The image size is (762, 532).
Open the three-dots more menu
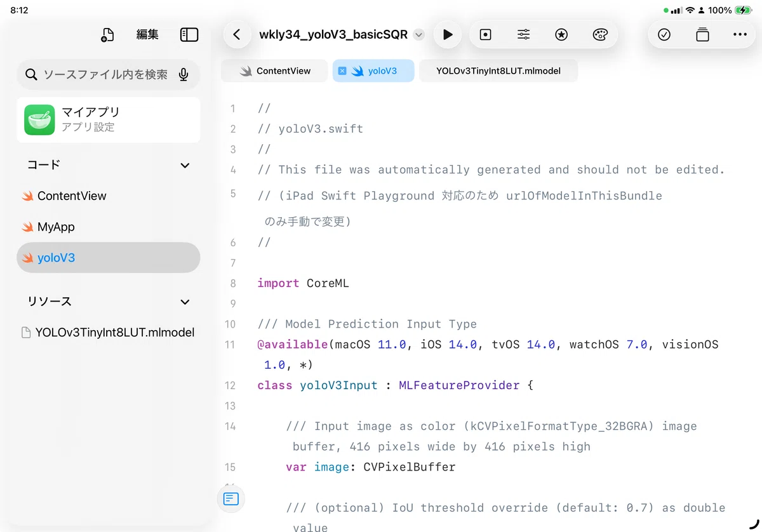(740, 35)
